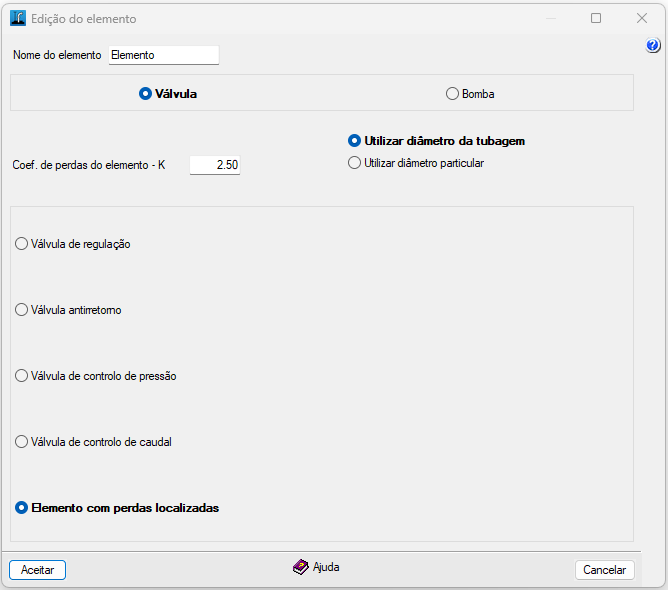Click the Aceitar button
668x590 pixels.
pyautogui.click(x=37, y=570)
